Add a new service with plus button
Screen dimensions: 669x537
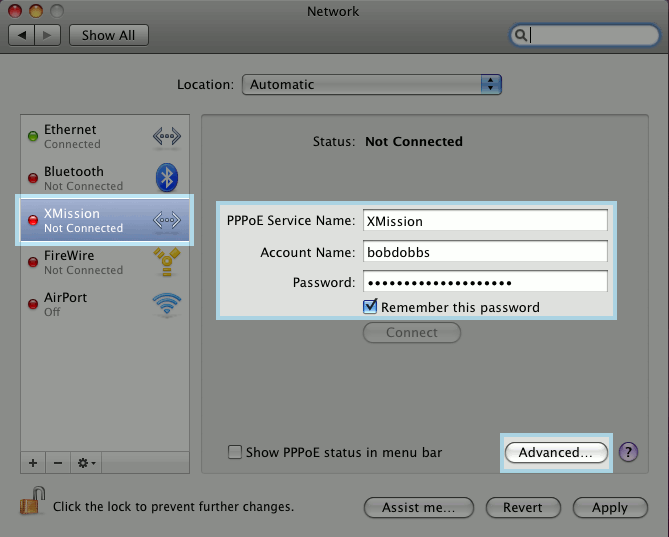33,463
